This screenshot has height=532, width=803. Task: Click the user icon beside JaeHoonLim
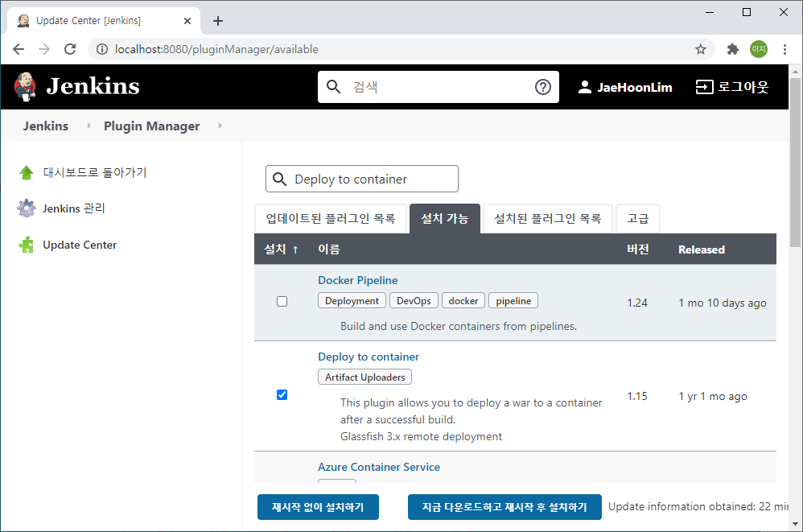pyautogui.click(x=584, y=87)
